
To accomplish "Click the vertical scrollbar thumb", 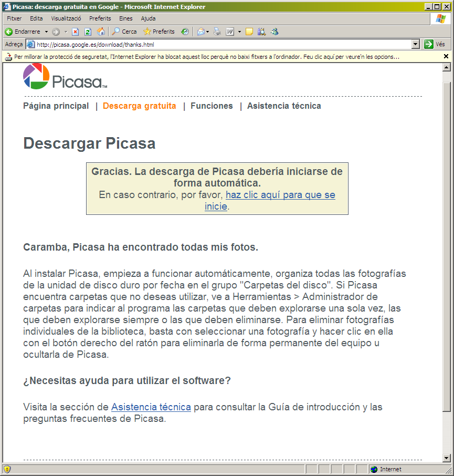I will pos(447,247).
